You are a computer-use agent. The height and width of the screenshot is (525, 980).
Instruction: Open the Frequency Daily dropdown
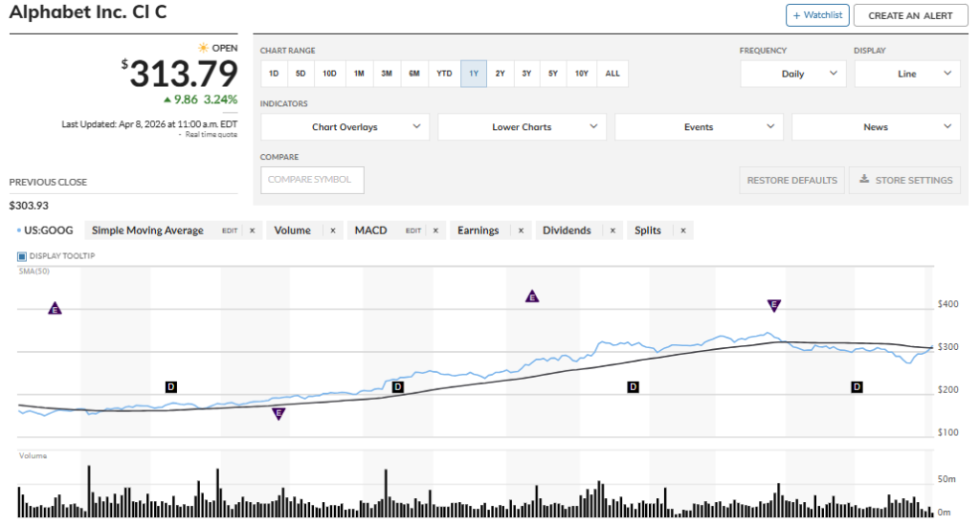793,74
